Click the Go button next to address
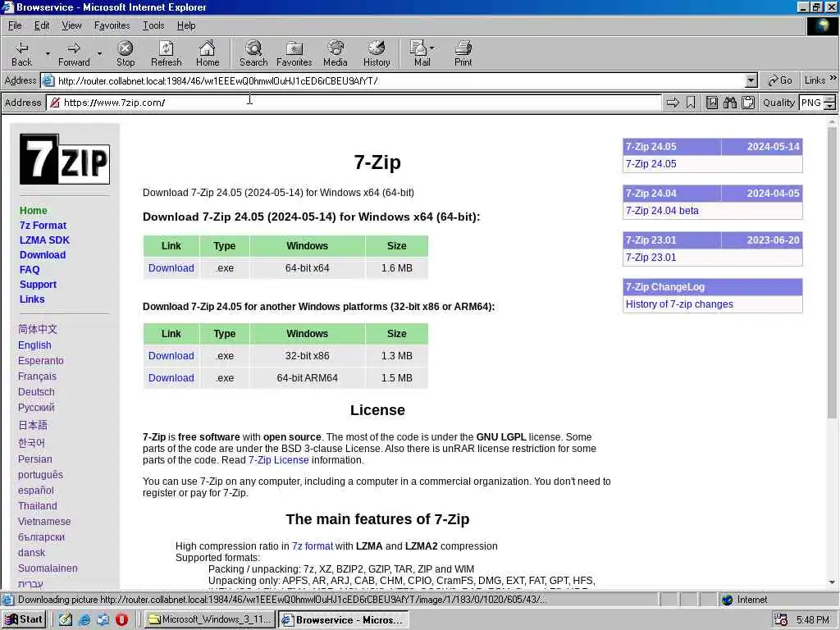The height and width of the screenshot is (630, 840). tap(780, 80)
